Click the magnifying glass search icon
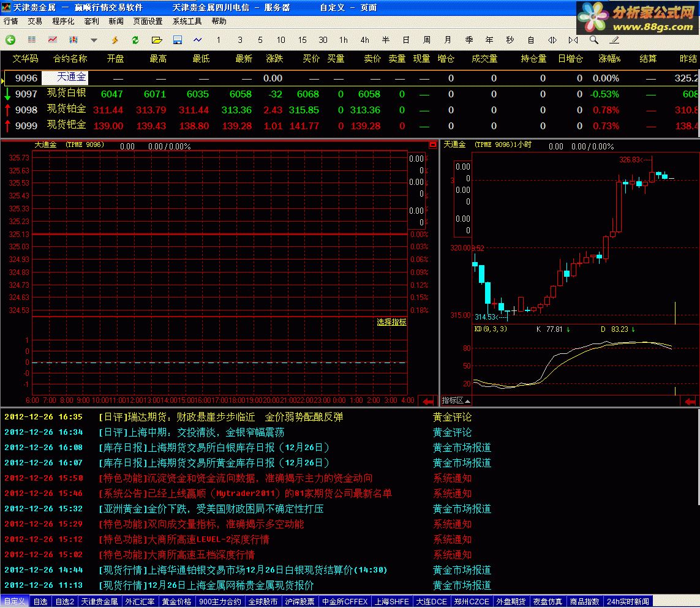The width and height of the screenshot is (700, 608). tap(594, 40)
